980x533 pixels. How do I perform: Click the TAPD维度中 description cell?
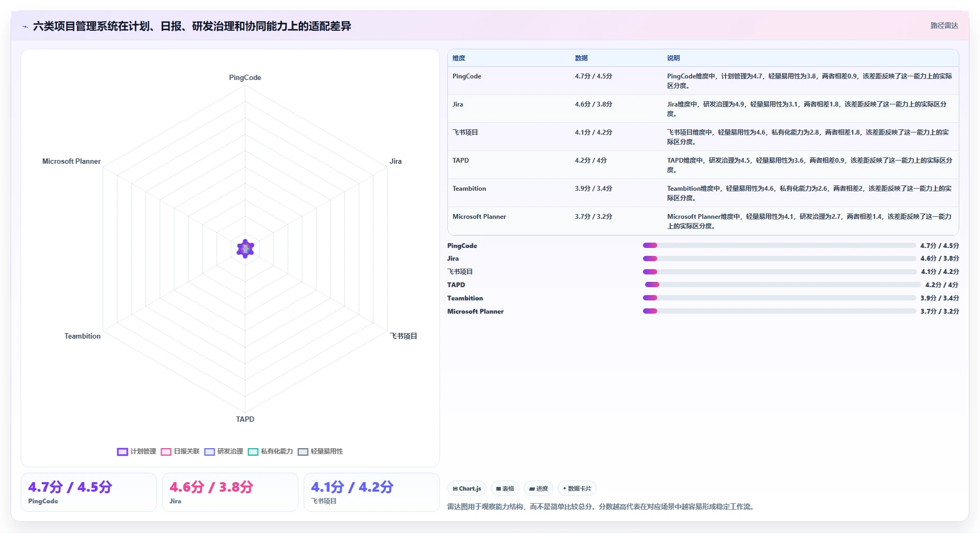point(809,165)
